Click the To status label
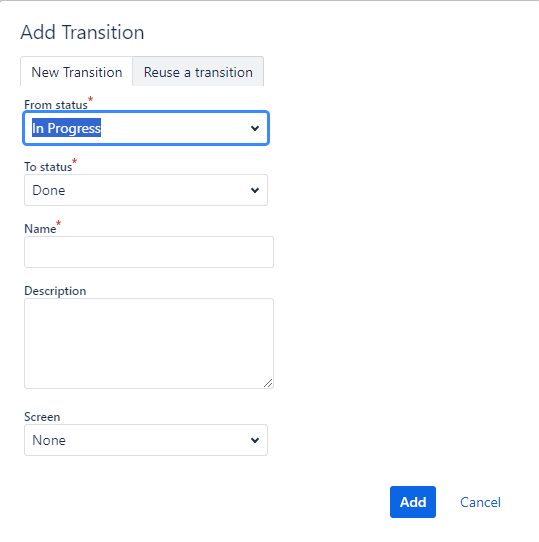This screenshot has height=542, width=539. (x=48, y=167)
